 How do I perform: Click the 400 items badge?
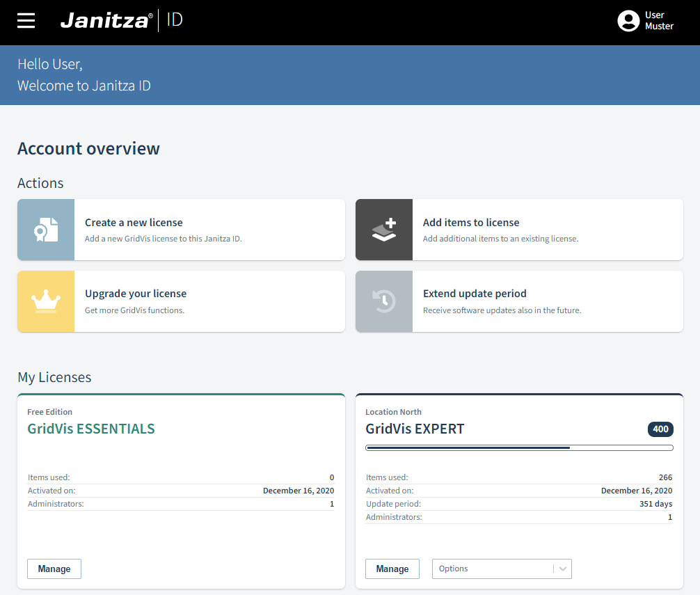tap(660, 429)
